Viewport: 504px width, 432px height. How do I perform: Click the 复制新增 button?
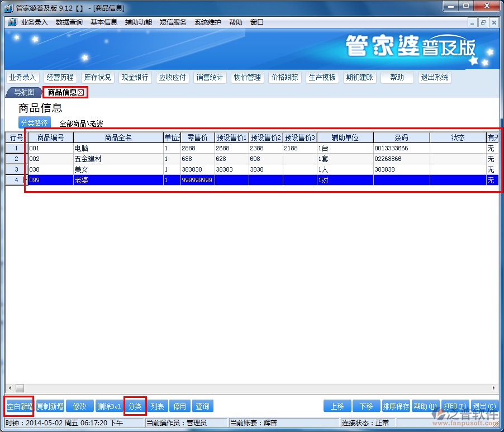coord(50,406)
